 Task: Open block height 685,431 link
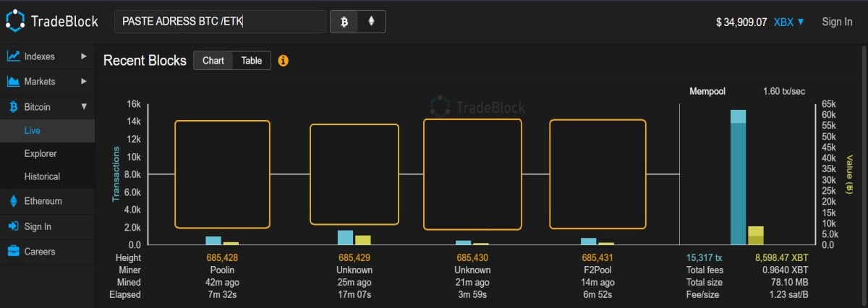coord(597,258)
